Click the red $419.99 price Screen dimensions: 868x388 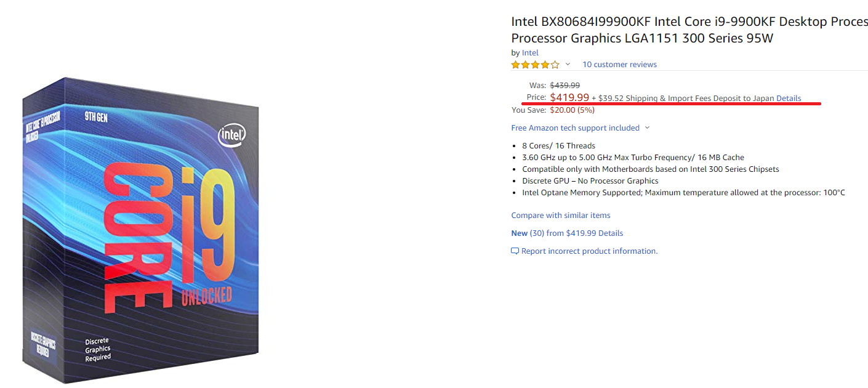[x=569, y=97]
